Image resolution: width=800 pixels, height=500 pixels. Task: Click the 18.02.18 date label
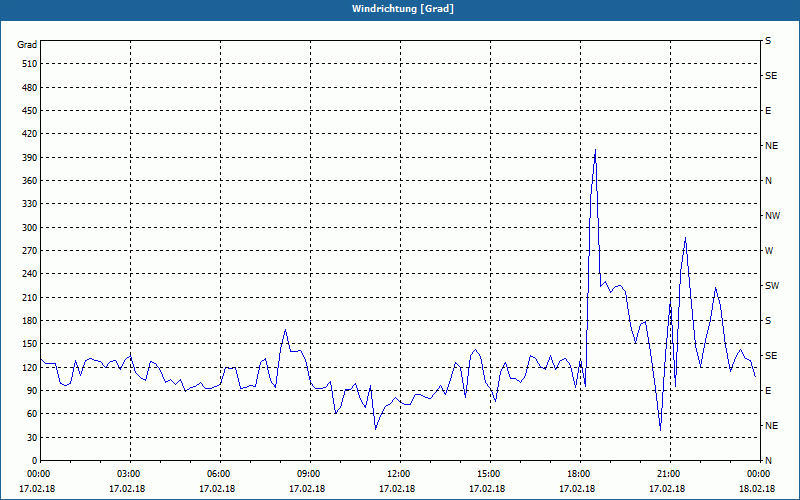[757, 489]
